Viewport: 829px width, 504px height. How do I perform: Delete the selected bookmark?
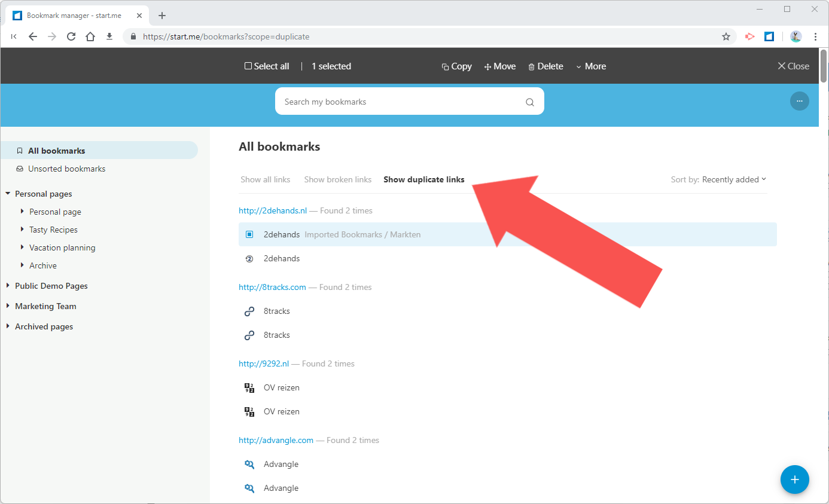click(545, 66)
